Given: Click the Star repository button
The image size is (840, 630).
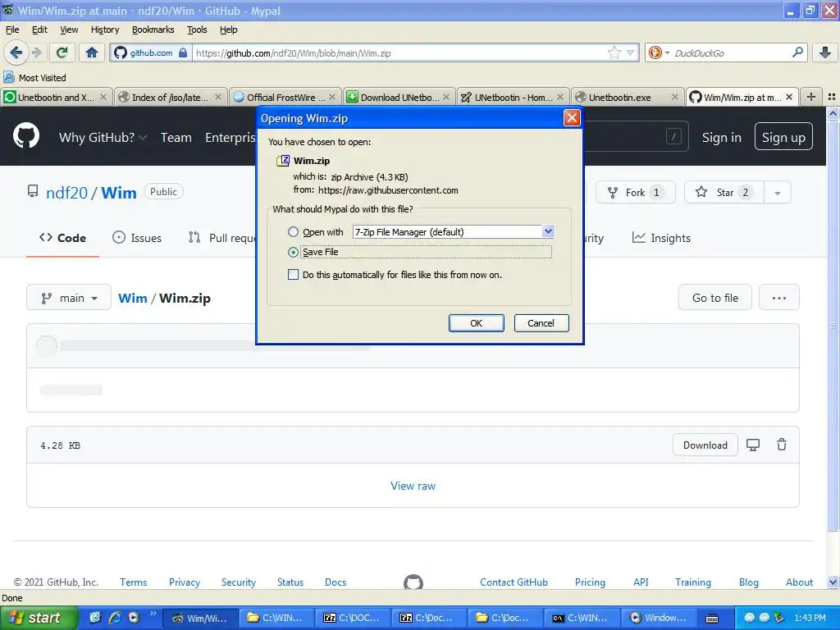Looking at the screenshot, I should (x=724, y=192).
